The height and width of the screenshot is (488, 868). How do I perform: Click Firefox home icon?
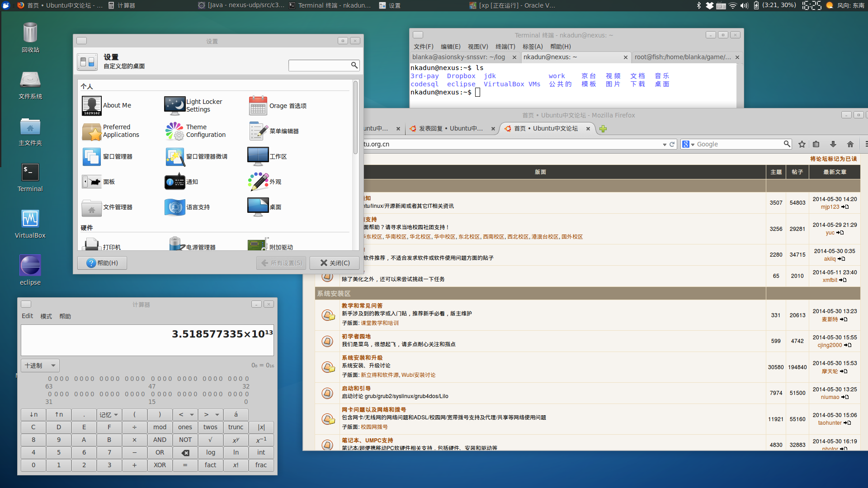[x=850, y=144]
